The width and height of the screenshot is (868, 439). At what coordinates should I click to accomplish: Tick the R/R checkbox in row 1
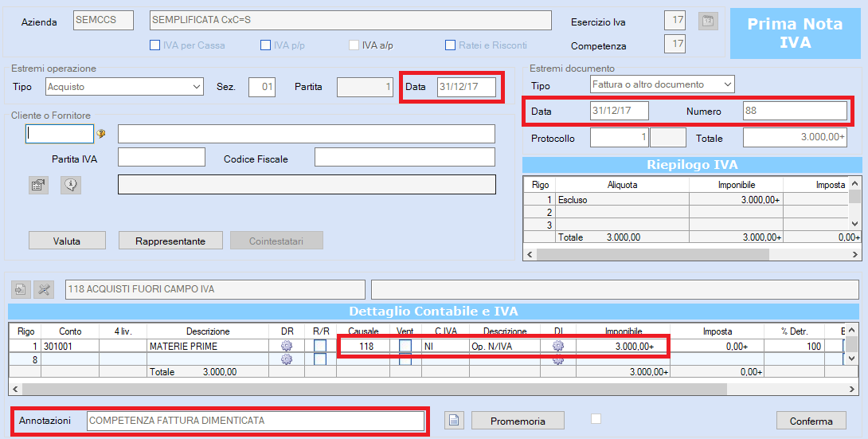[x=320, y=346]
